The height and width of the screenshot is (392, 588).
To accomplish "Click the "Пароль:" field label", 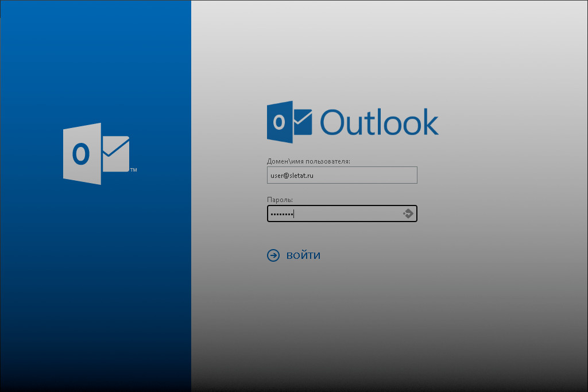I will pyautogui.click(x=280, y=200).
